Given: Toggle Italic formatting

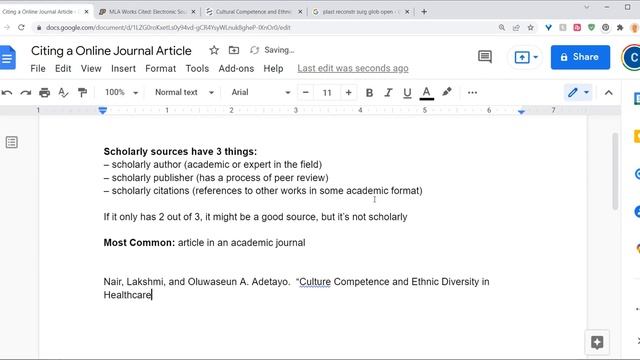Looking at the screenshot, I should click(388, 93).
